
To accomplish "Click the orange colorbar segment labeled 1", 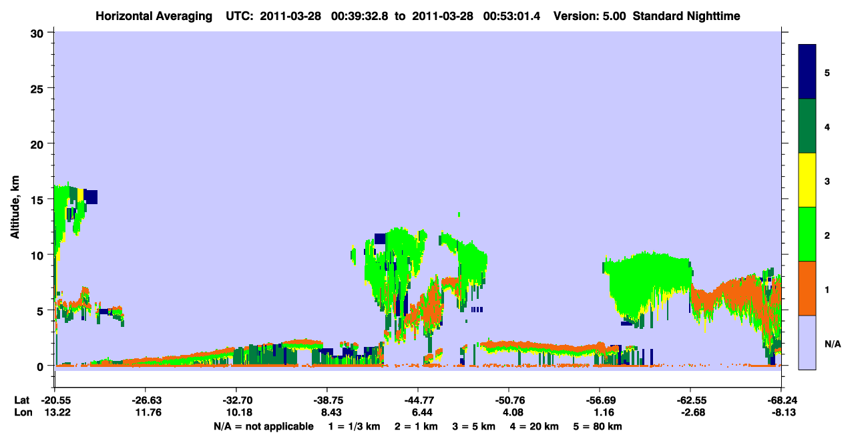I will click(x=807, y=288).
